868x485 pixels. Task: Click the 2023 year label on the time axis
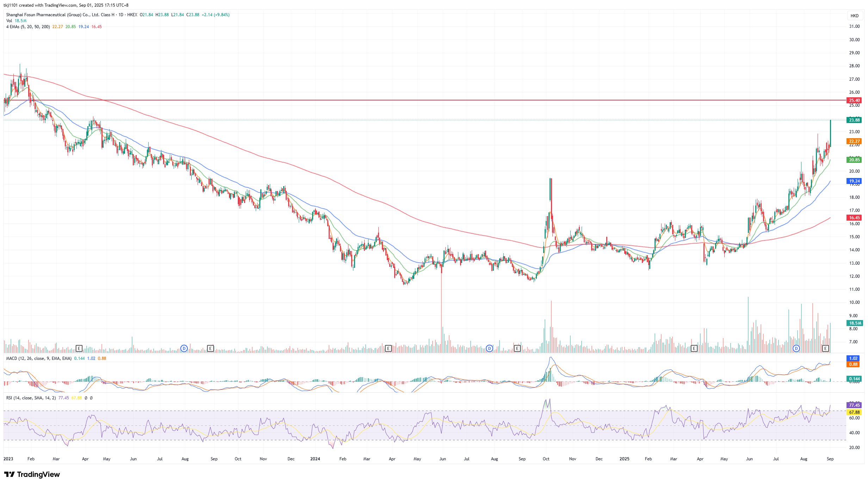(x=8, y=459)
